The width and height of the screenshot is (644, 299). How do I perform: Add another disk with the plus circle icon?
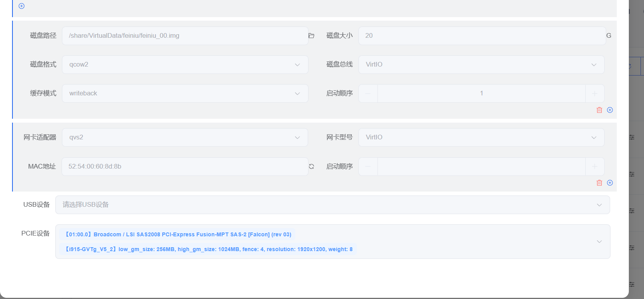tap(610, 110)
